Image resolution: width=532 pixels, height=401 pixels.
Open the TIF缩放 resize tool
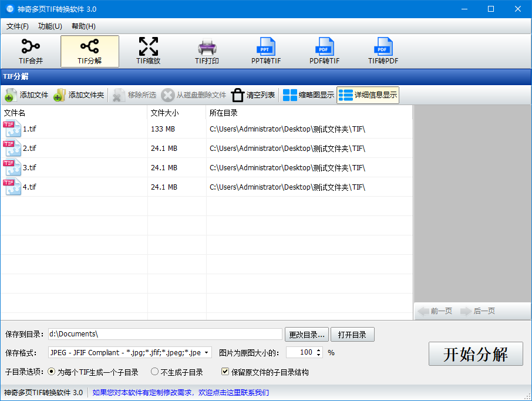click(x=149, y=51)
